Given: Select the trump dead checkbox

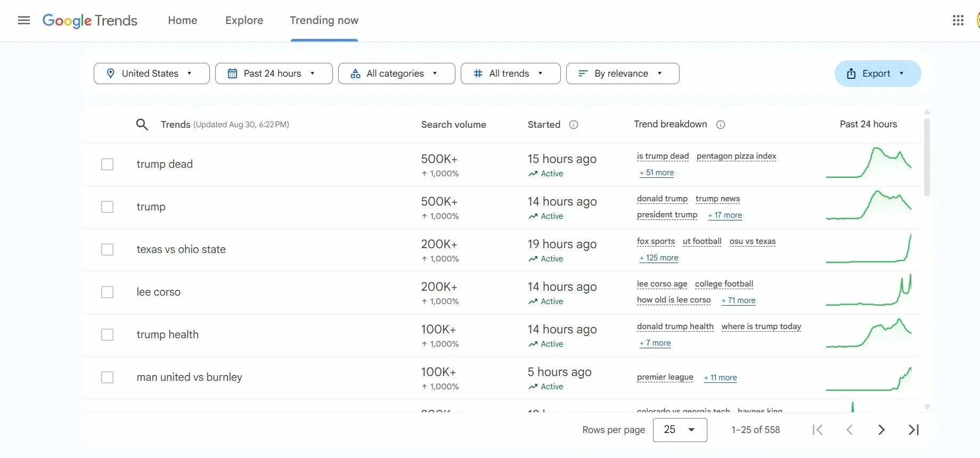Looking at the screenshot, I should [107, 164].
